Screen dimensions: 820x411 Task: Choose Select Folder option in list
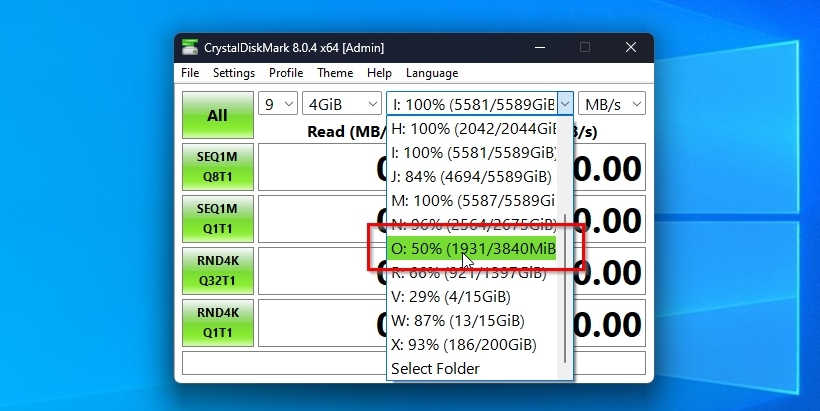[472, 369]
